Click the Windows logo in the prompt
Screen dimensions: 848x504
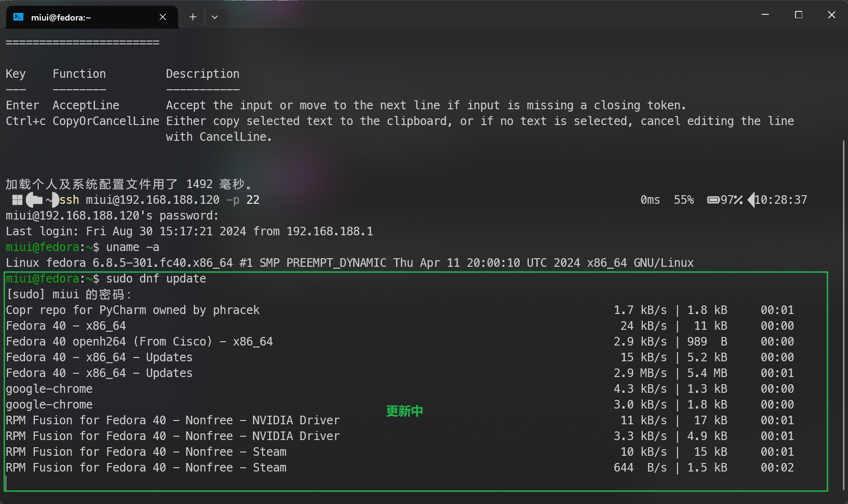pyautogui.click(x=18, y=200)
